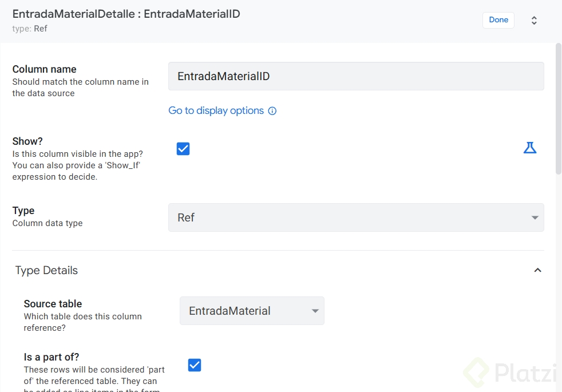Click the up-down arrows icon beside Done
Image resolution: width=562 pixels, height=392 pixels.
pyautogui.click(x=534, y=21)
